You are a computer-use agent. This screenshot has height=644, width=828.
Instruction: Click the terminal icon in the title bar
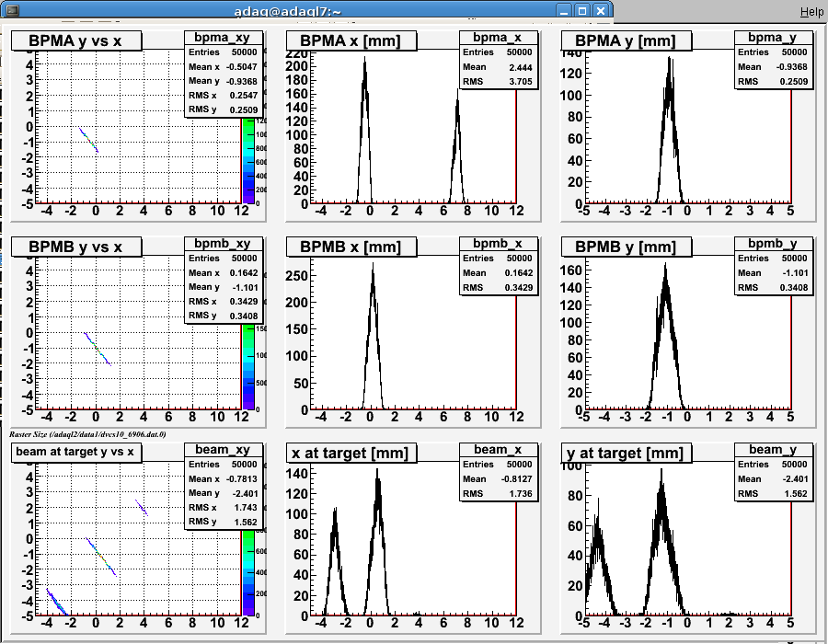pos(12,10)
